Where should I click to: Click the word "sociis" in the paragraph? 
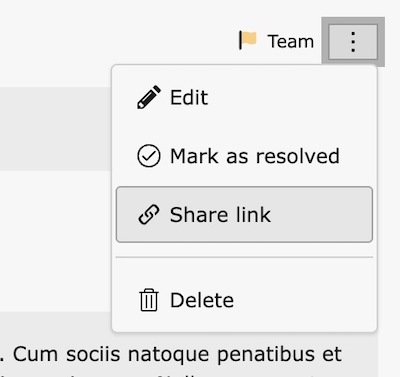point(93,354)
